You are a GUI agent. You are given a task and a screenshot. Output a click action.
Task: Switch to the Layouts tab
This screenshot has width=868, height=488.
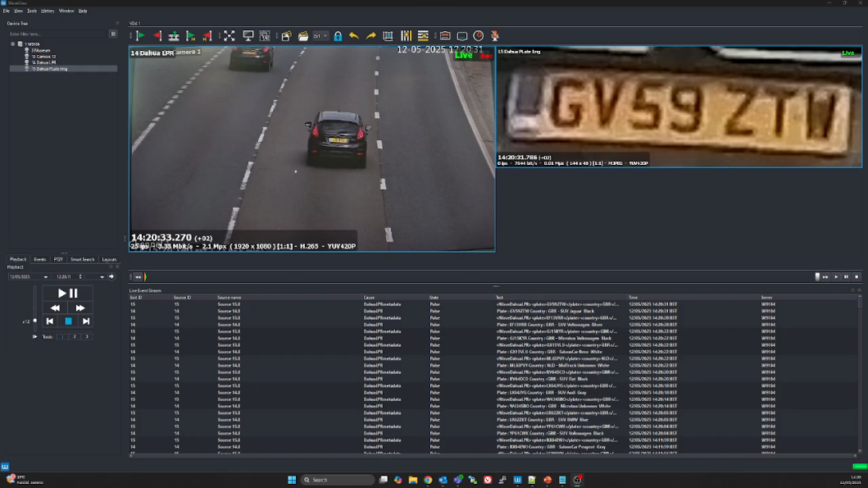coord(109,259)
